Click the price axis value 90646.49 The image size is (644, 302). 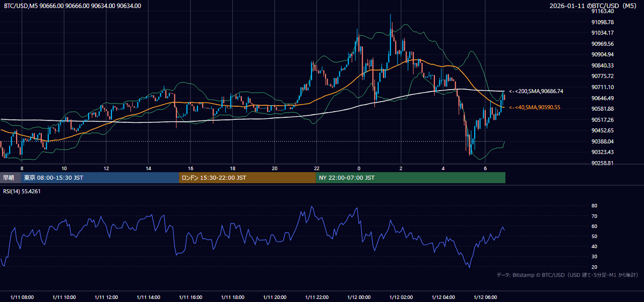tap(603, 98)
